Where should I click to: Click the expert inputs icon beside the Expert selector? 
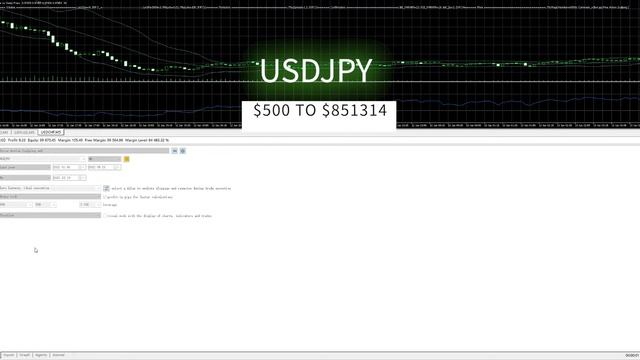coord(174,151)
